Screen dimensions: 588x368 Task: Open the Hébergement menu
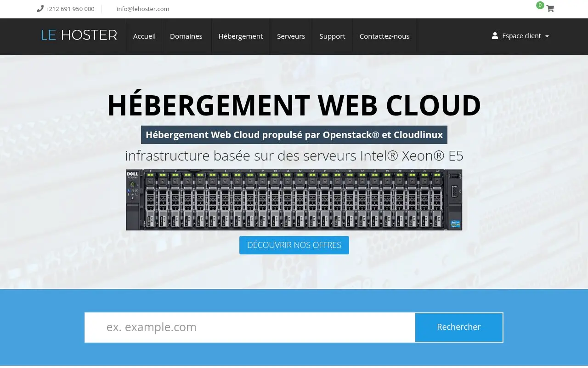[x=241, y=36]
